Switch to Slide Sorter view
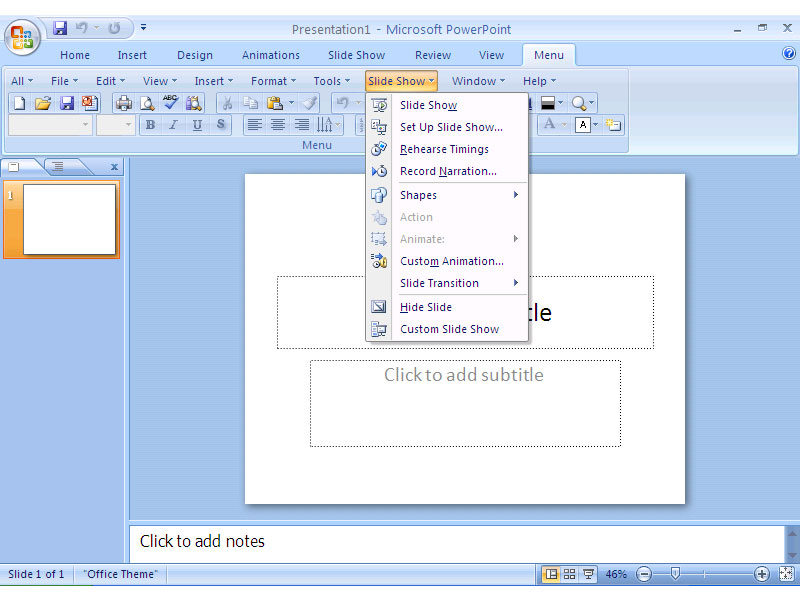The image size is (800, 600). point(570,574)
